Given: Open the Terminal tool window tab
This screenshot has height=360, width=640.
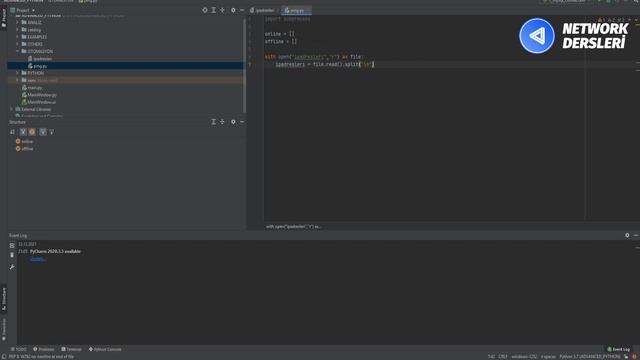Looking at the screenshot, I should 71,349.
